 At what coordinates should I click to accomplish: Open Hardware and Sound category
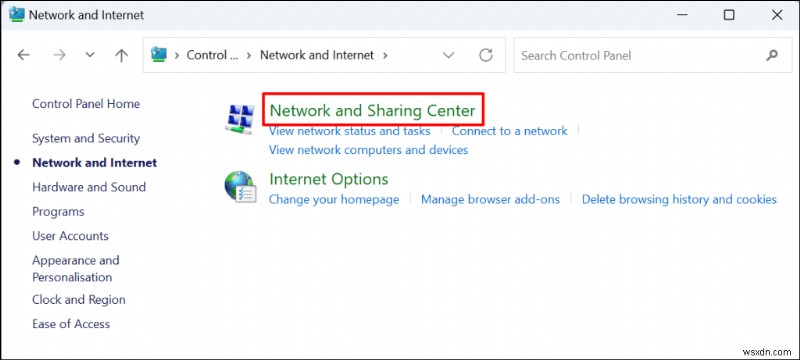[89, 187]
